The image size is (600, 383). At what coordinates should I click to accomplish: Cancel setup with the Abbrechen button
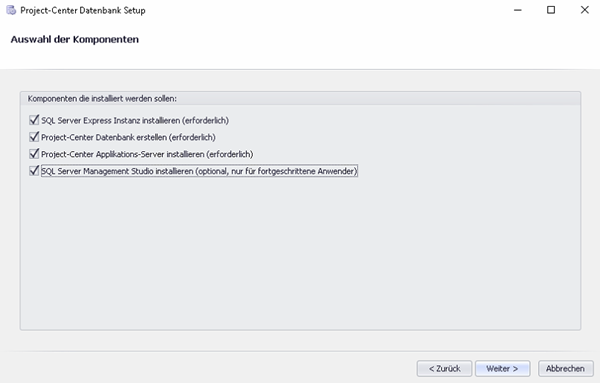click(566, 368)
